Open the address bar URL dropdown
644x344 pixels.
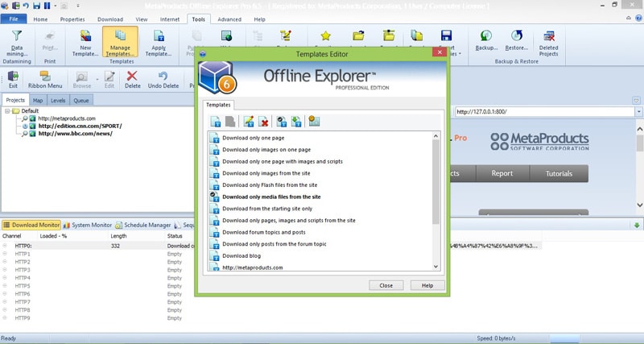638,112
